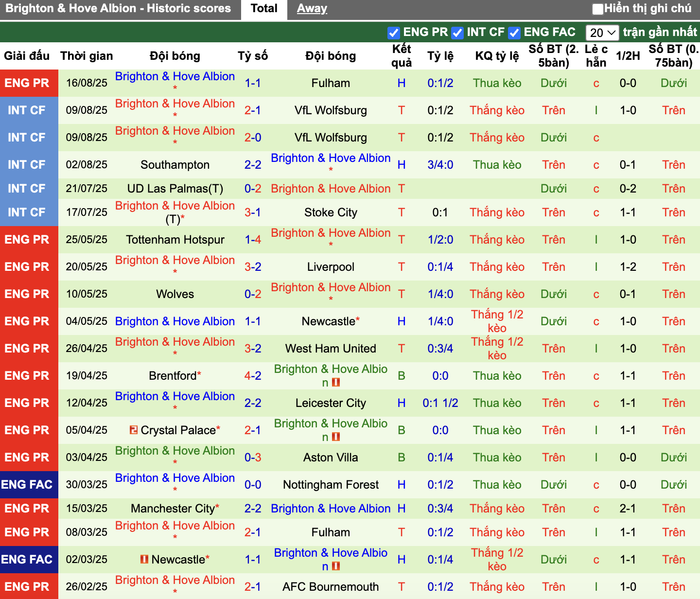Toggle the ENG PR checkbox filter

tap(394, 33)
